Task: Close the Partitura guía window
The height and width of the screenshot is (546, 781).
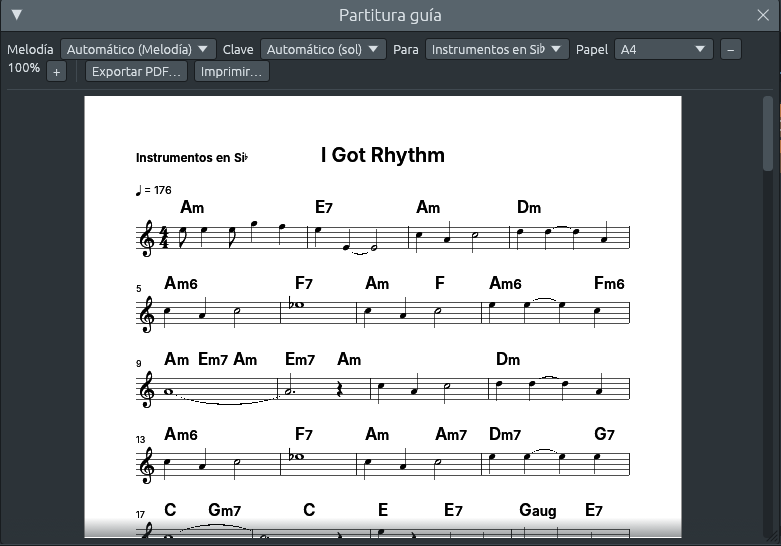Action: [763, 15]
